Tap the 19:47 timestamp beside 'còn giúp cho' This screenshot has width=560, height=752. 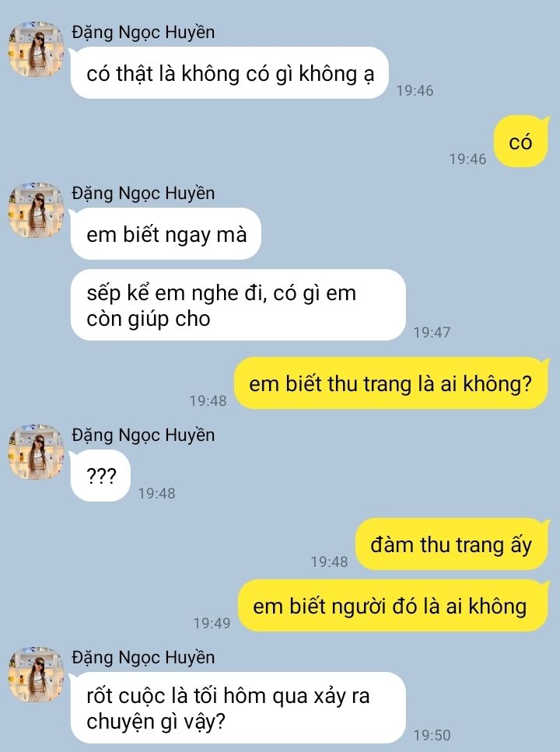tap(432, 332)
